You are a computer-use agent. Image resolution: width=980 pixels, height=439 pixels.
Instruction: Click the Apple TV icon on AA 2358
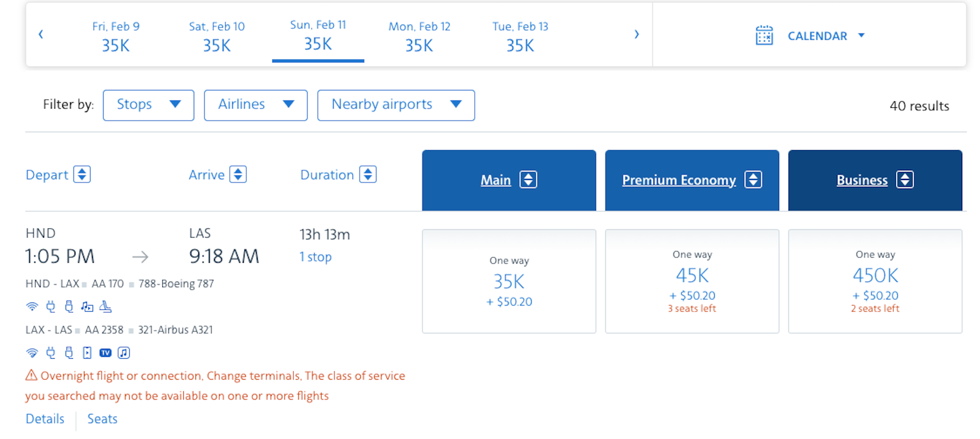click(x=105, y=353)
